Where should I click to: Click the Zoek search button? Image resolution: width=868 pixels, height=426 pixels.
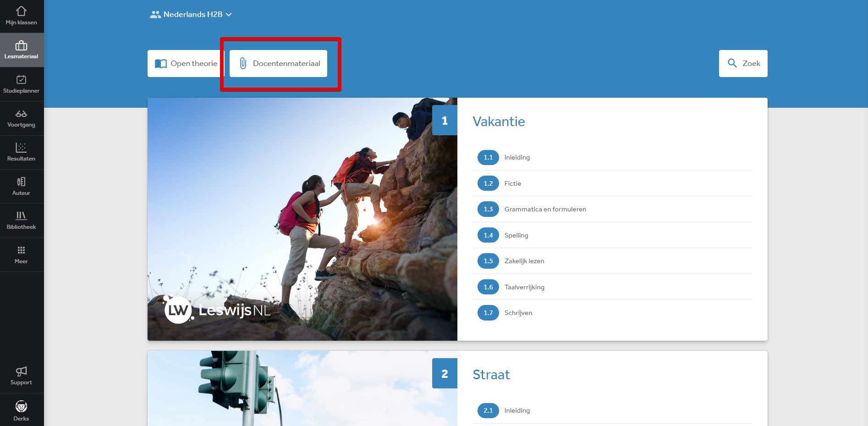point(743,63)
